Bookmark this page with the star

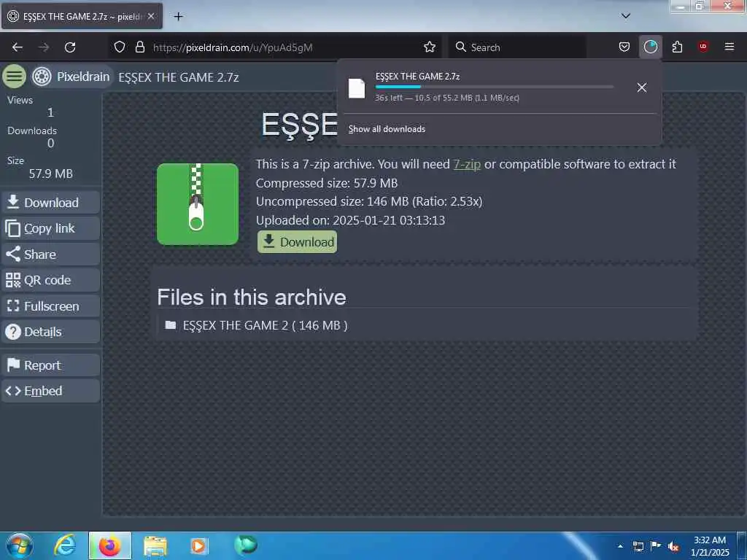click(x=429, y=47)
